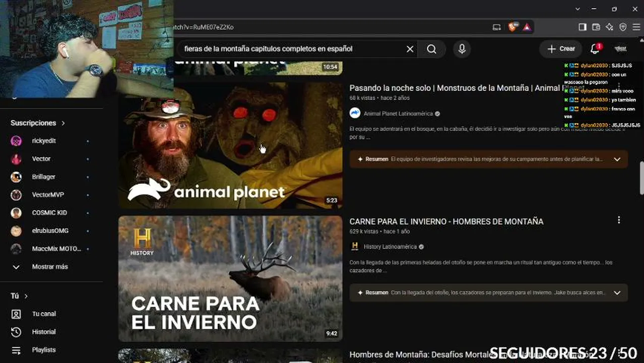This screenshot has height=363, width=644.
Task: Click the Brave VPN shield icon
Action: coord(623,27)
